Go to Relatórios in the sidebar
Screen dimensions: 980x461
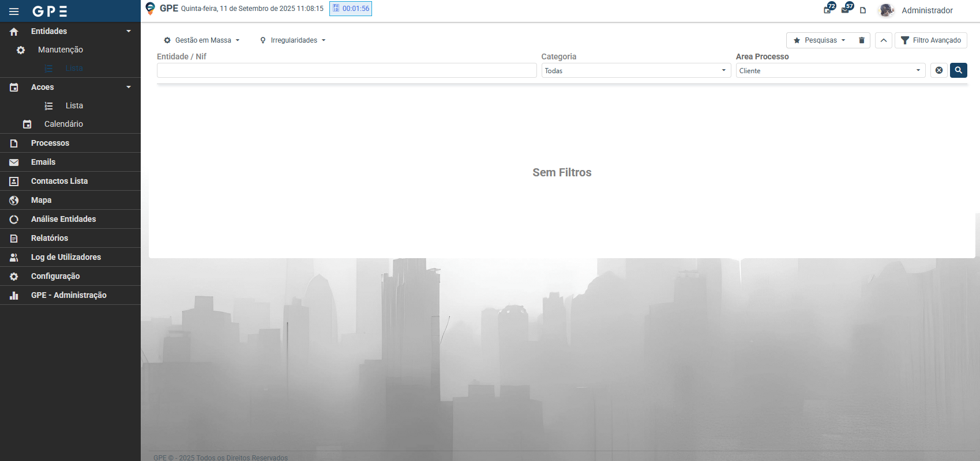50,238
